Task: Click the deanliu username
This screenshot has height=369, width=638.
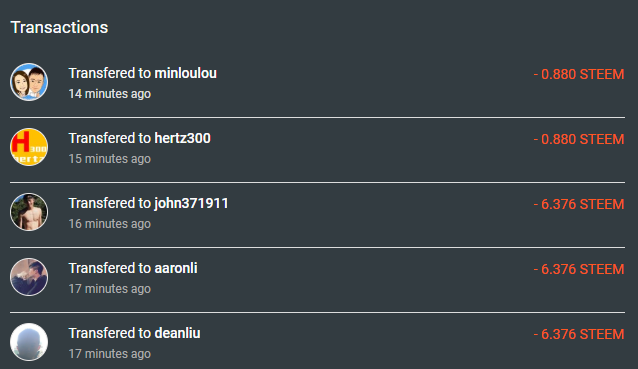Action: click(177, 334)
